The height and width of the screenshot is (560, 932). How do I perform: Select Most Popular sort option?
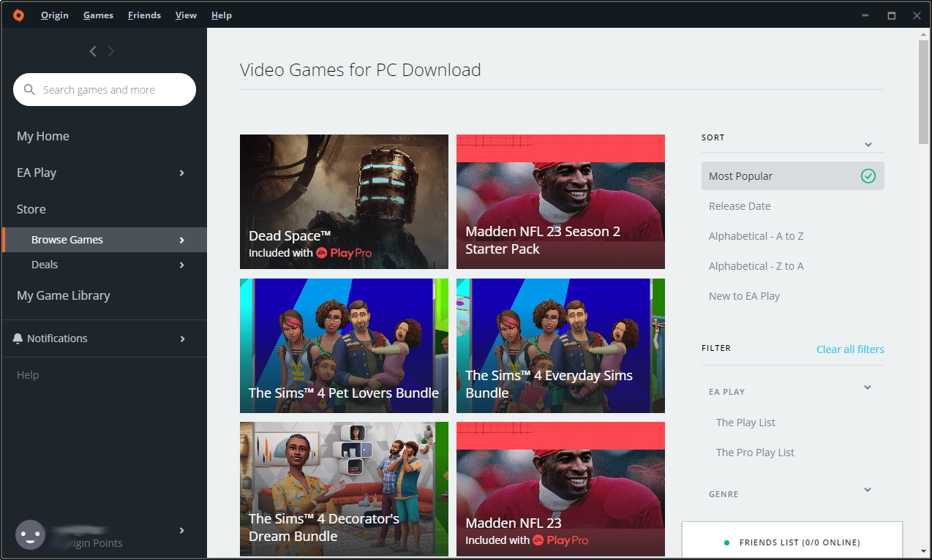[793, 175]
